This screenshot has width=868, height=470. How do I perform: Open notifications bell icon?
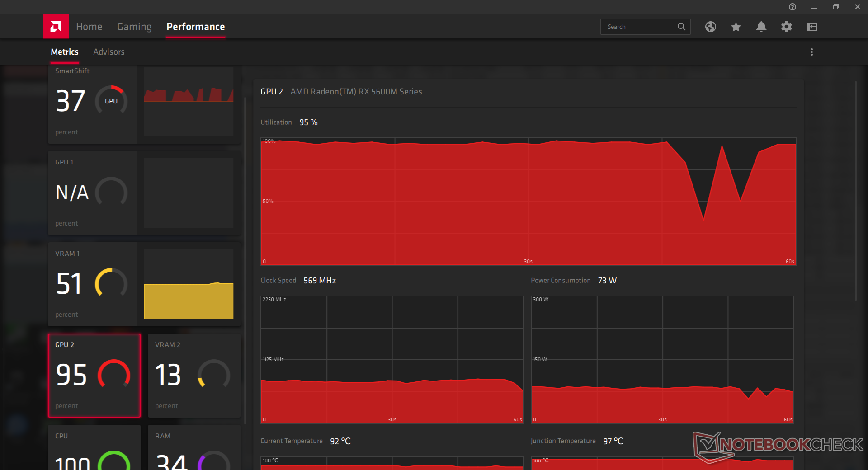pyautogui.click(x=761, y=27)
